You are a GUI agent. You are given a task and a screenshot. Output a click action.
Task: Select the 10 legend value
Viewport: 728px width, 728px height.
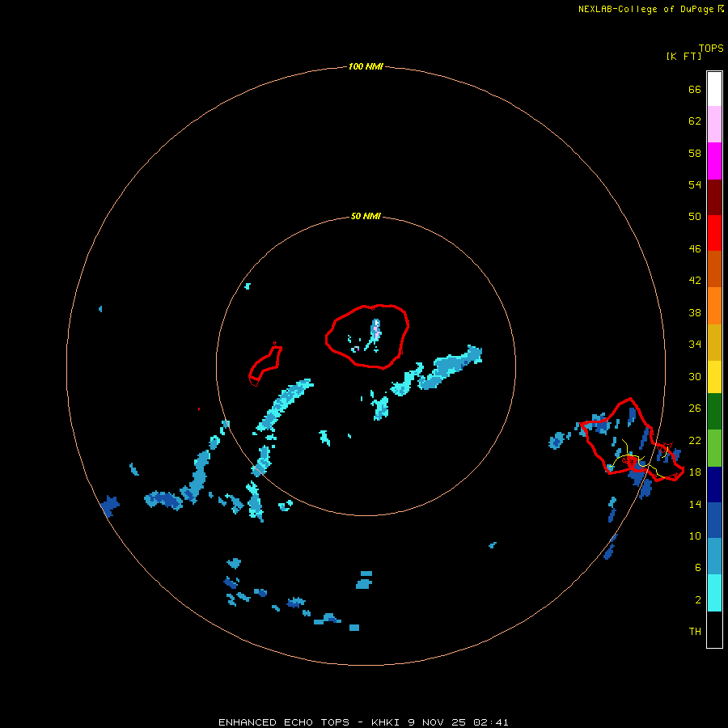[695, 536]
